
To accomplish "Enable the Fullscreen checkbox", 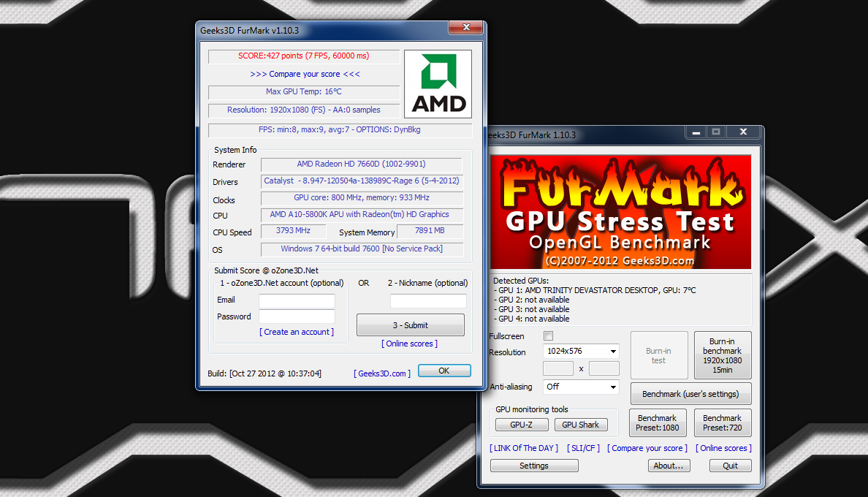I will (x=548, y=336).
